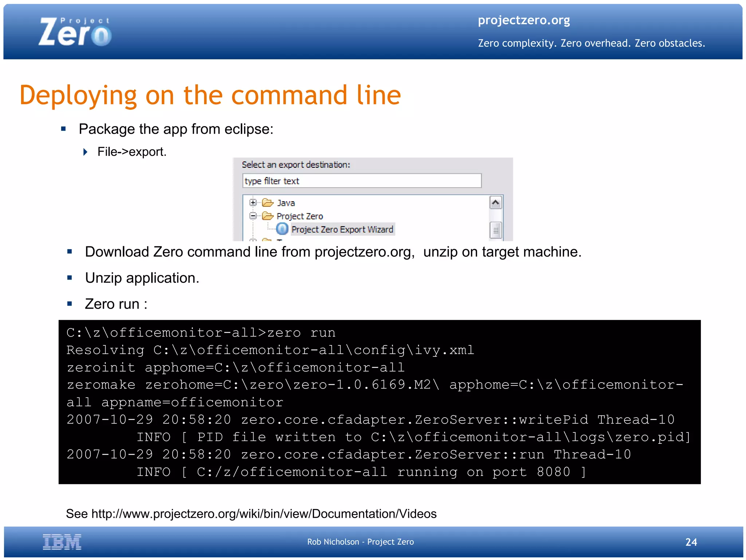Viewport: 746px width, 560px height.
Task: Select the Java tree item label
Action: click(286, 203)
